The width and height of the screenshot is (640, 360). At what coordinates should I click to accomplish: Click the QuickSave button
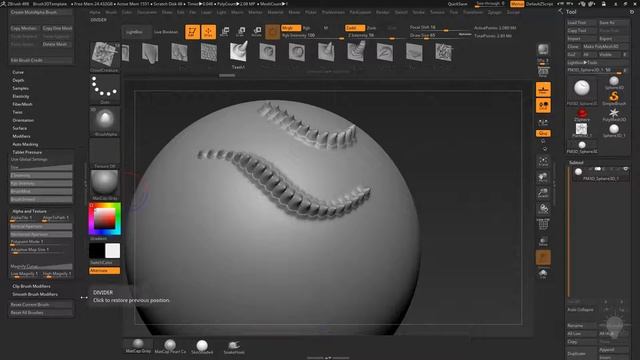458,4
